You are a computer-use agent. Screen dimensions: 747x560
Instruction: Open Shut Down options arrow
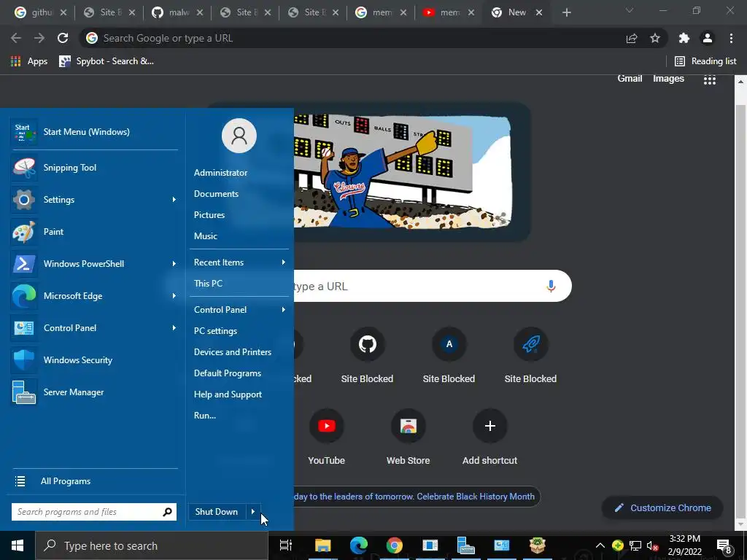click(253, 512)
